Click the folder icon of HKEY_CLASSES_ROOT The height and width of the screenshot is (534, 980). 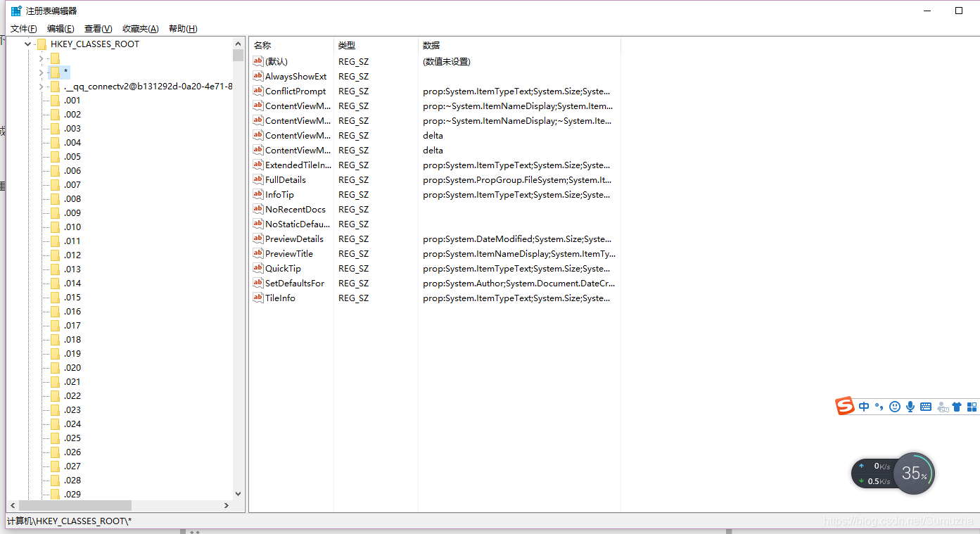click(x=42, y=44)
